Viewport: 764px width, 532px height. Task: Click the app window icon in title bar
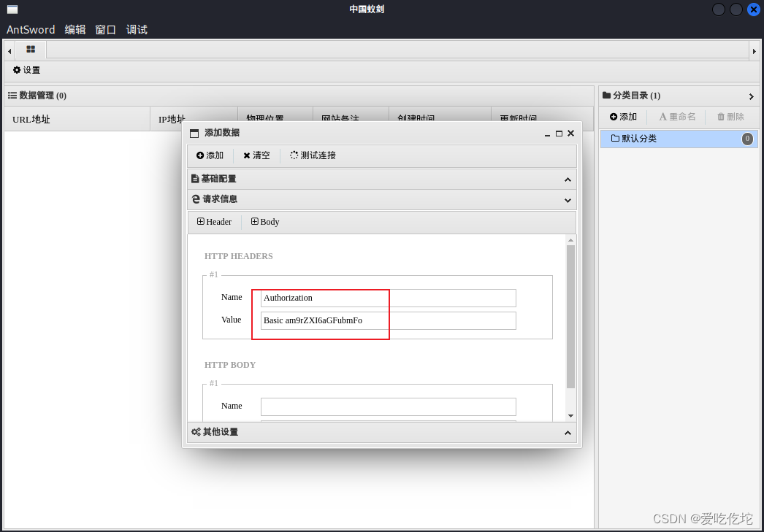coord(12,9)
